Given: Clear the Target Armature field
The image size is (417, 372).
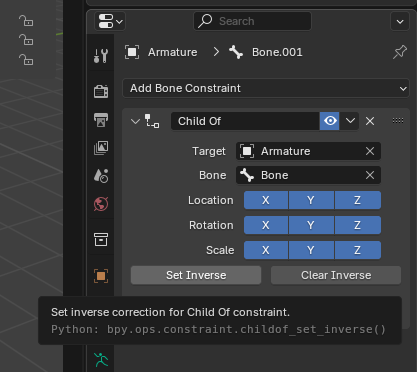Looking at the screenshot, I should (370, 151).
